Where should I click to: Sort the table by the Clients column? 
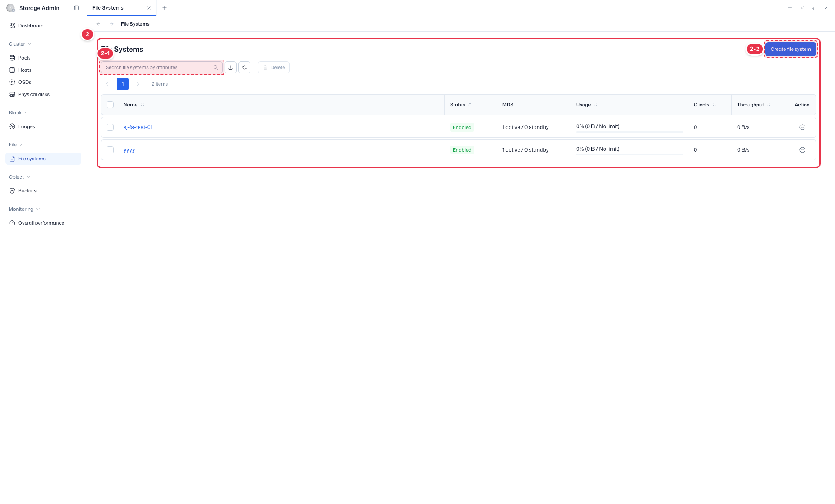coord(714,105)
